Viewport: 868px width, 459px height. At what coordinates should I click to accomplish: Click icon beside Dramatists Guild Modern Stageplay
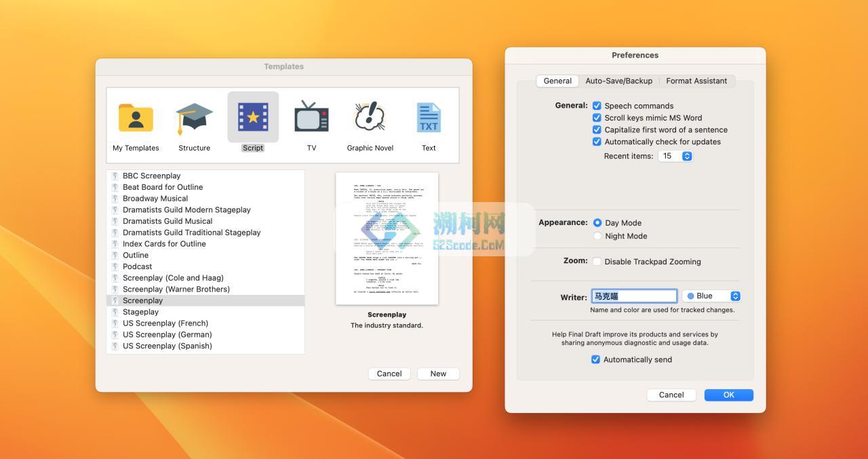click(x=115, y=209)
